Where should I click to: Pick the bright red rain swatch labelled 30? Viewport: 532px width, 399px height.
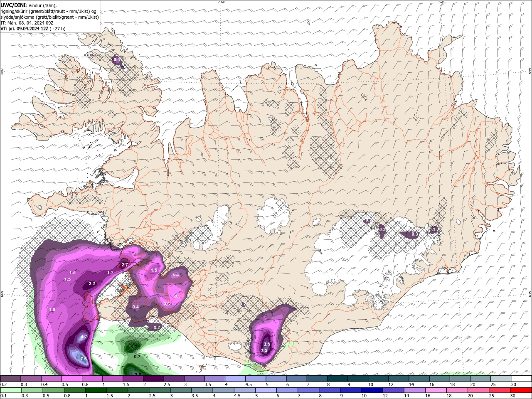click(522, 390)
